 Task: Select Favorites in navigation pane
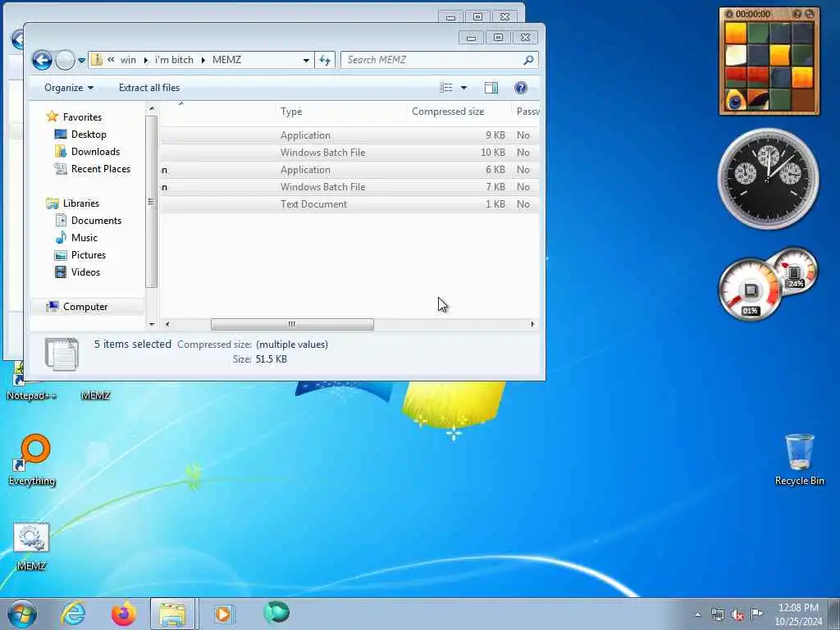tap(82, 116)
